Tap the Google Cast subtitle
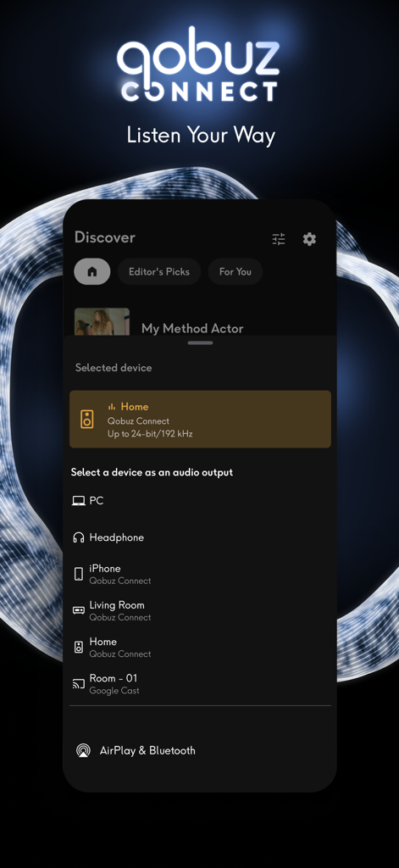This screenshot has height=868, width=399. tap(114, 691)
